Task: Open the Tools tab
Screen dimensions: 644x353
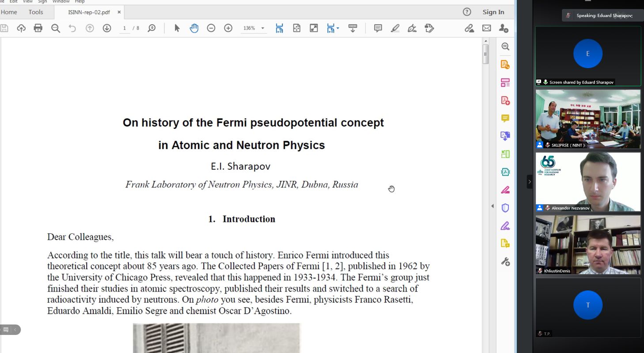Action: coord(36,12)
